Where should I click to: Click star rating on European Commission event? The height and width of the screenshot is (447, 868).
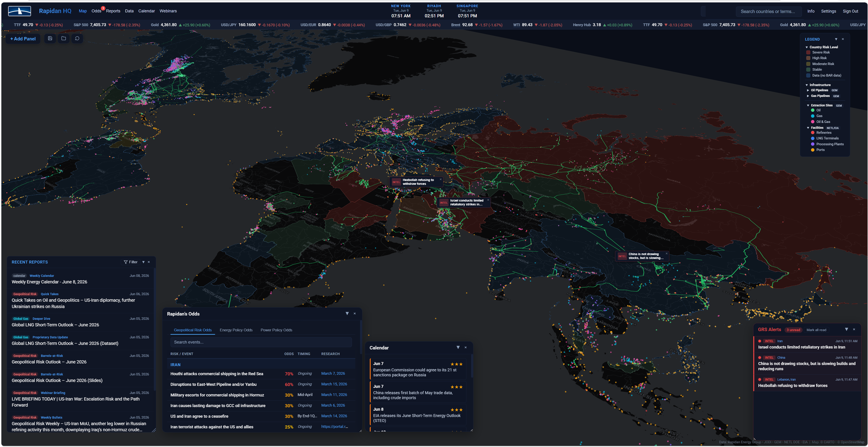pos(456,364)
